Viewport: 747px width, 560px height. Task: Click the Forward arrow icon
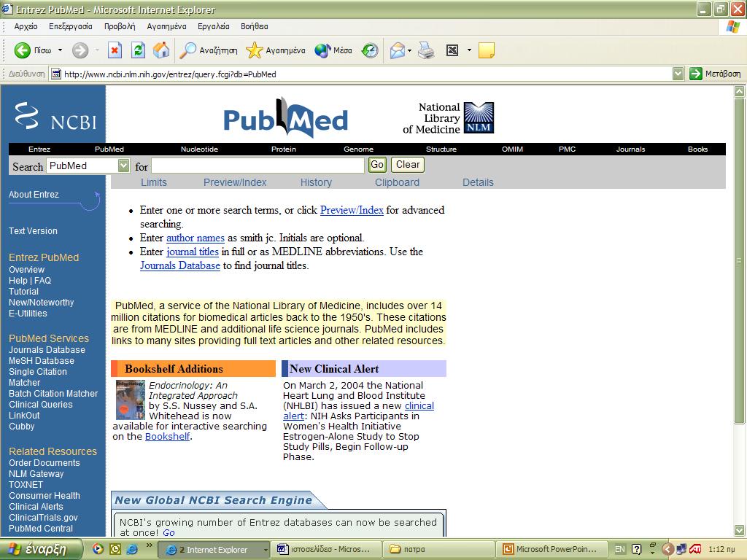click(80, 50)
